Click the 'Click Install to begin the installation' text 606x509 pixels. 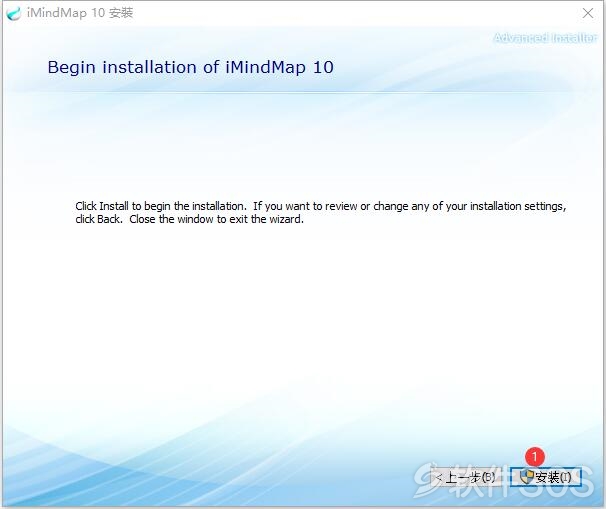pos(161,206)
